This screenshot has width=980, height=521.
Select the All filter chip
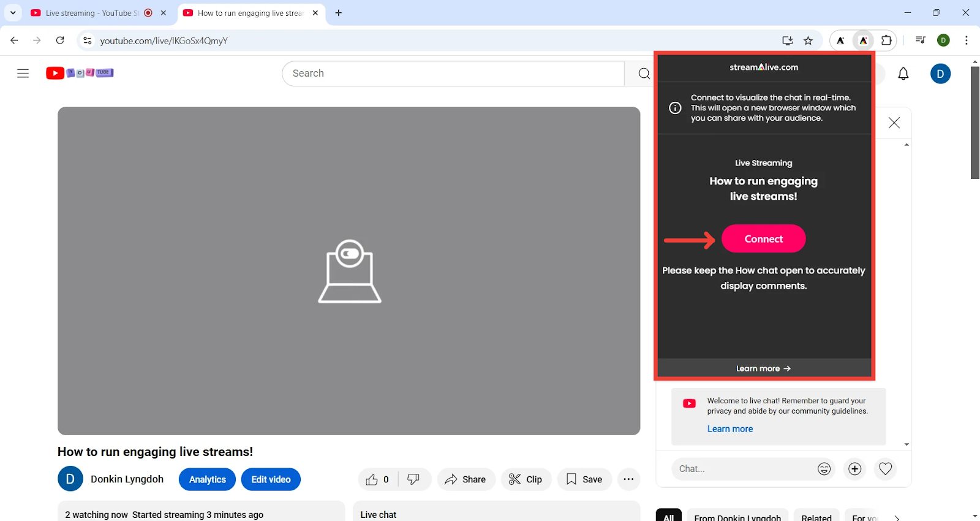(669, 516)
